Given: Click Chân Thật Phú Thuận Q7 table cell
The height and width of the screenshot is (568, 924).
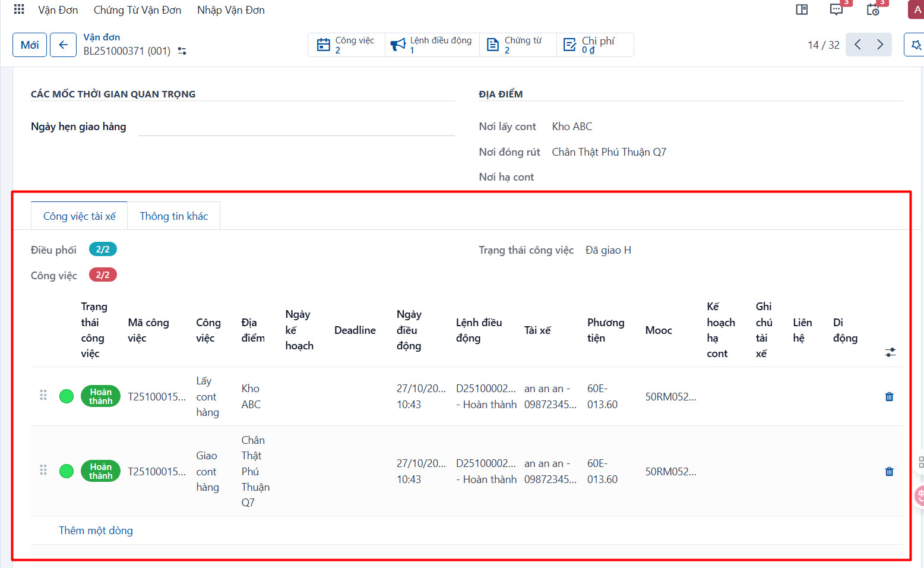Looking at the screenshot, I should click(255, 471).
